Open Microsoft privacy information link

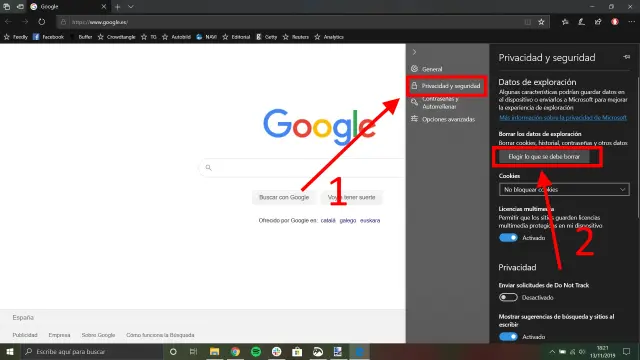click(x=563, y=118)
